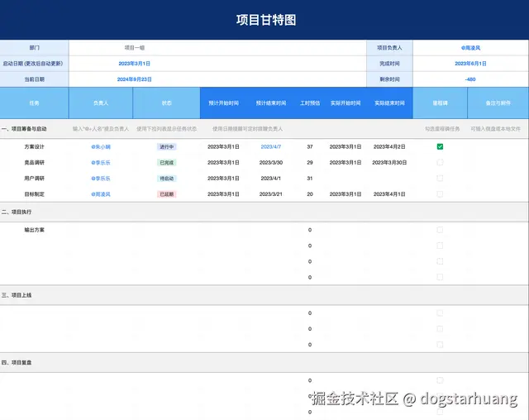
Task: Click the current date 2024年9月23日 cell
Action: (x=217, y=79)
